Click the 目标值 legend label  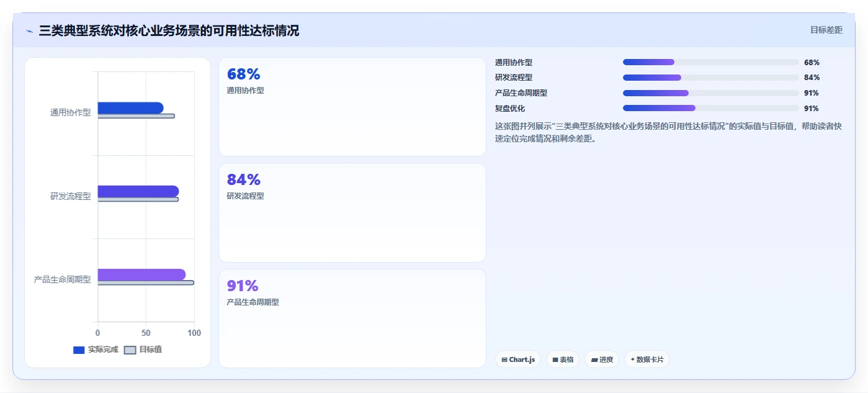click(x=151, y=350)
